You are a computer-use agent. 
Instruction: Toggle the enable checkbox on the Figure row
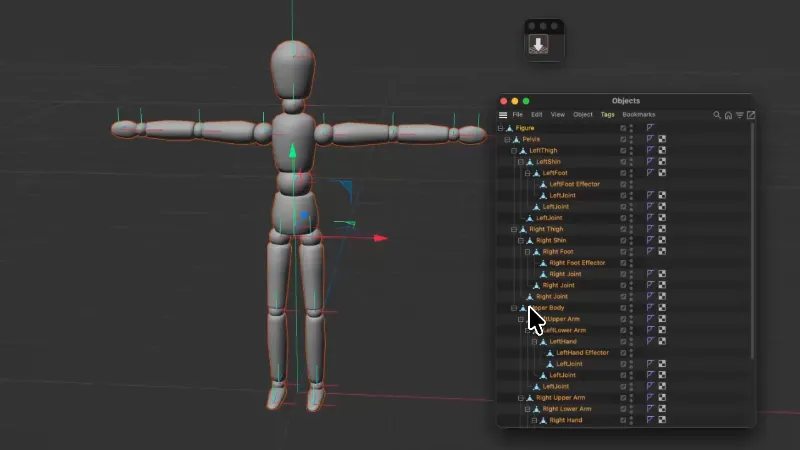coord(623,128)
